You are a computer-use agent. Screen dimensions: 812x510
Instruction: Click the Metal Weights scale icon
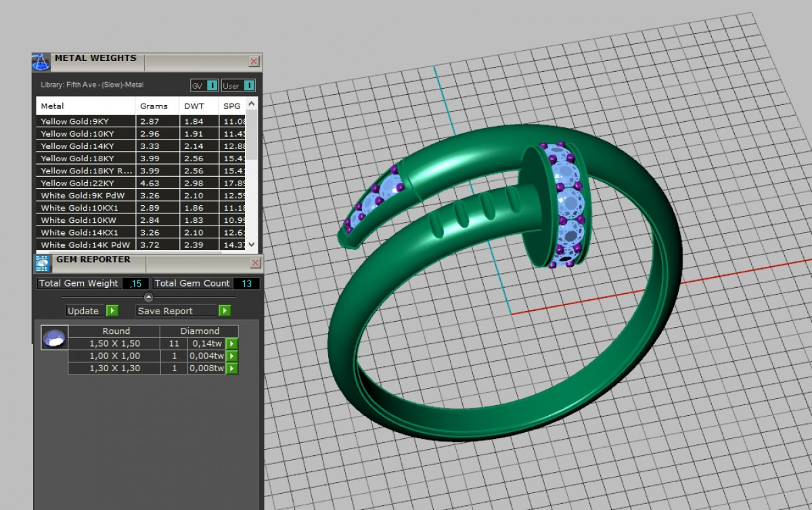[x=41, y=62]
